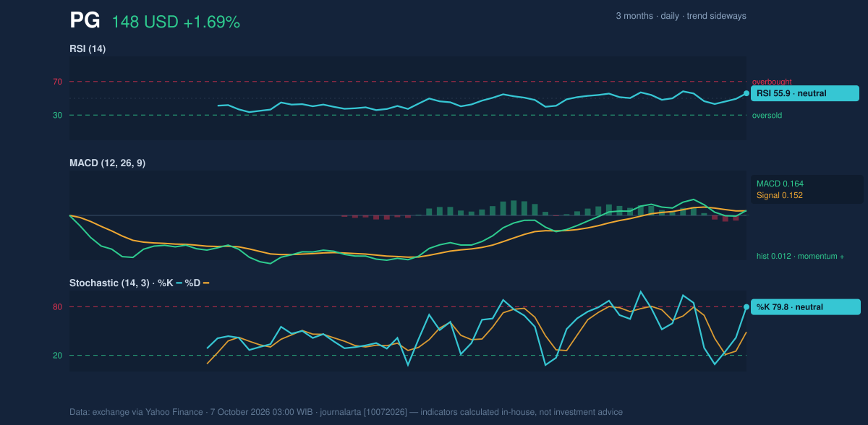Click the %K legend color swatch

pos(179,283)
